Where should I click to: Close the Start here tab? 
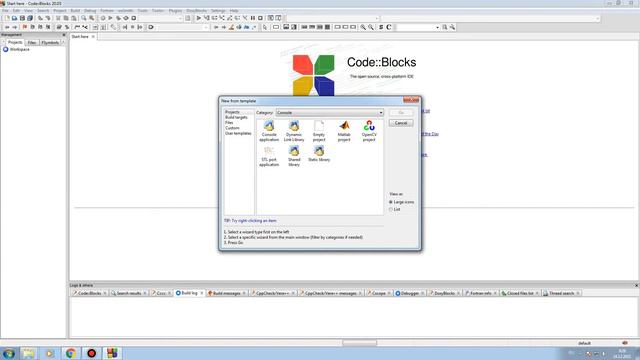pyautogui.click(x=93, y=37)
